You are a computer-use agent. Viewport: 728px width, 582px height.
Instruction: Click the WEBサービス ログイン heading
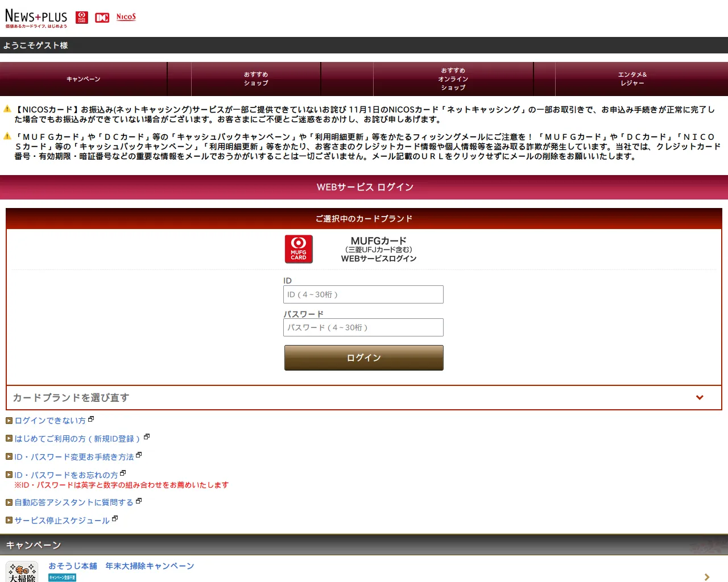coord(365,187)
